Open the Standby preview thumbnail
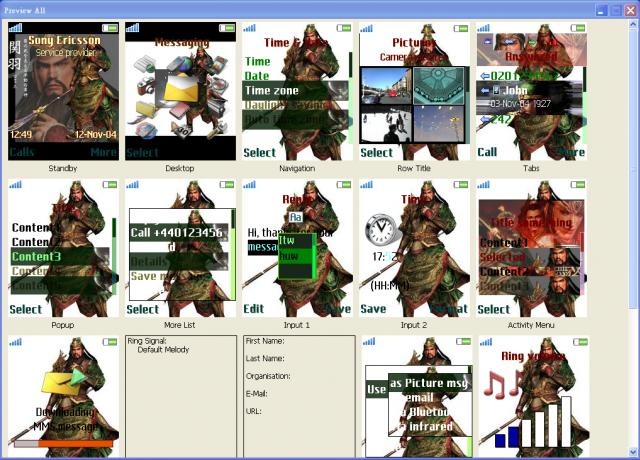 pyautogui.click(x=63, y=91)
